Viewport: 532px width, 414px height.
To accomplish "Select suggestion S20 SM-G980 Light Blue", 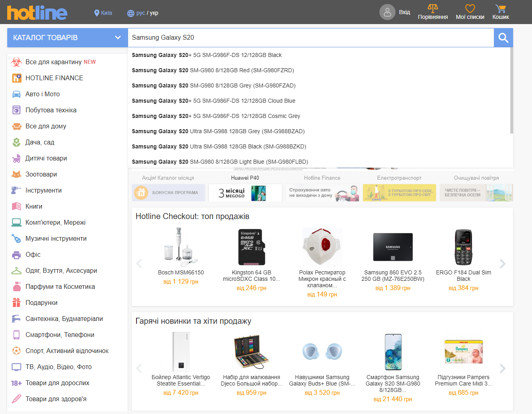I will (x=319, y=161).
